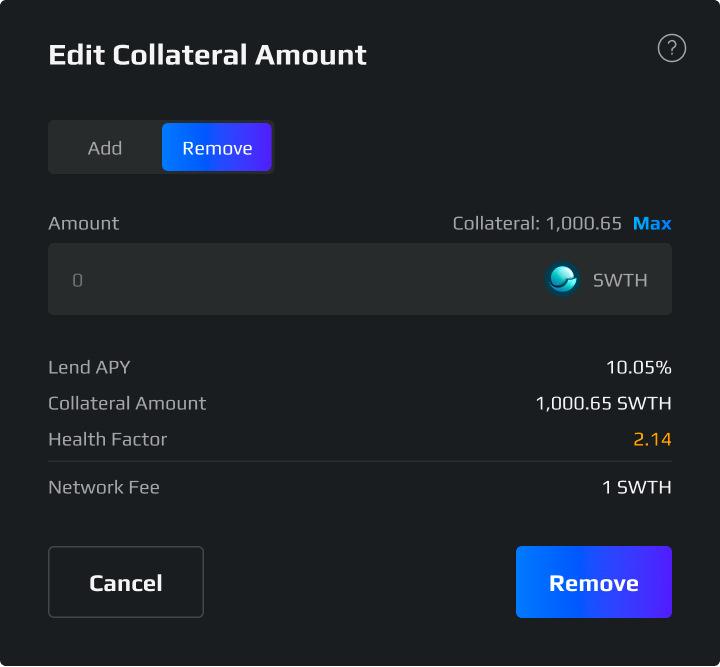720x667 pixels.
Task: Click the Max link
Action: coord(652,223)
